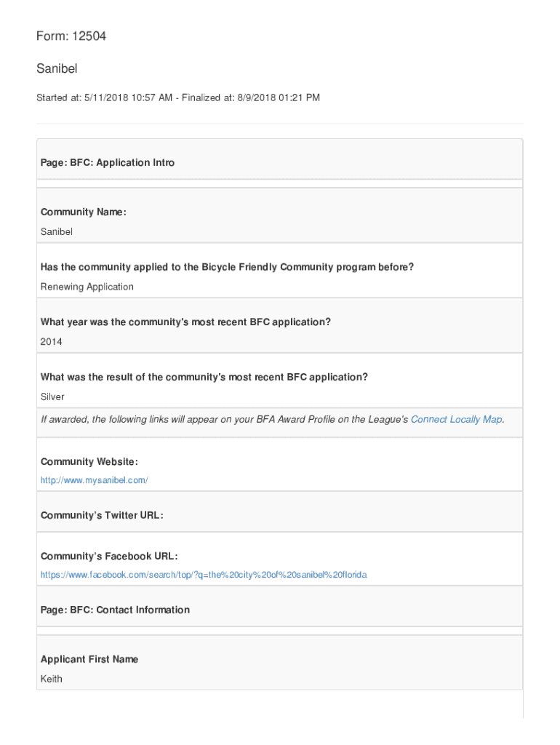This screenshot has height=745, width=560.
Task: Select the 'Page: BFC: Contact Information' section header
Action: click(x=115, y=610)
